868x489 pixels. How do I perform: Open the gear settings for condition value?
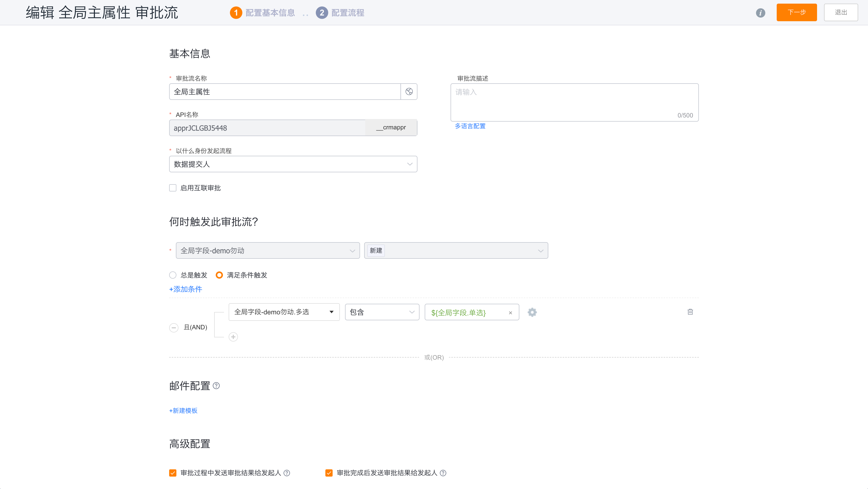[532, 312]
